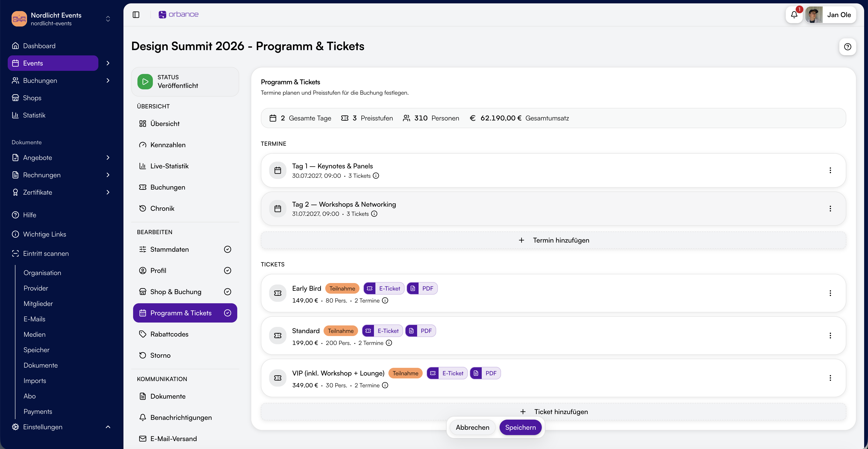Image resolution: width=868 pixels, height=449 pixels.
Task: Click the ticket icon of Standard row
Action: pos(278,336)
